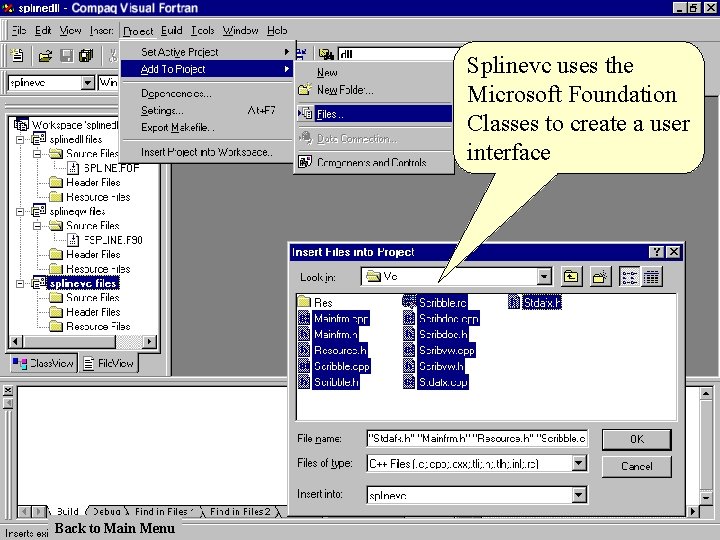The width and height of the screenshot is (720, 540).
Task: Switch to Find in Files 2 tab
Action: (239, 511)
